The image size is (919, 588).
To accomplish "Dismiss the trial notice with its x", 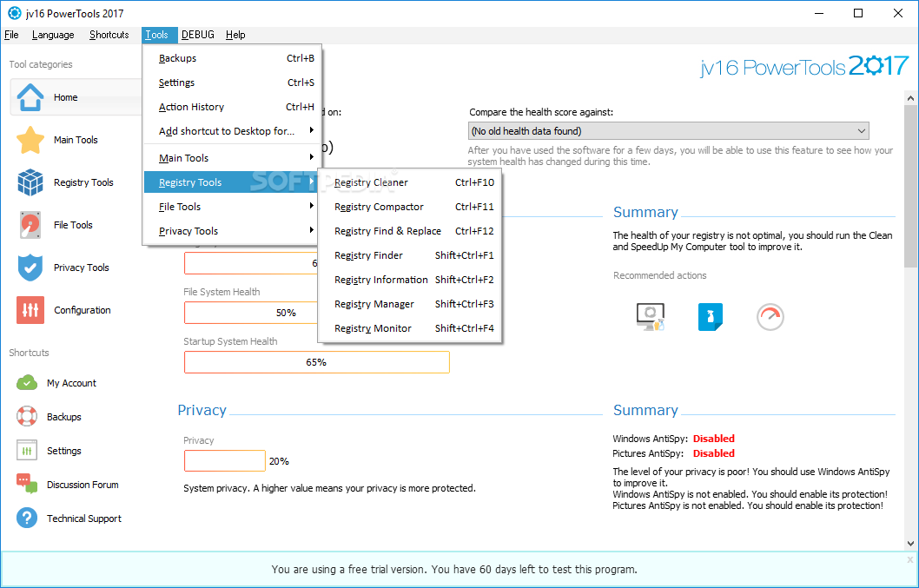I will point(910,560).
